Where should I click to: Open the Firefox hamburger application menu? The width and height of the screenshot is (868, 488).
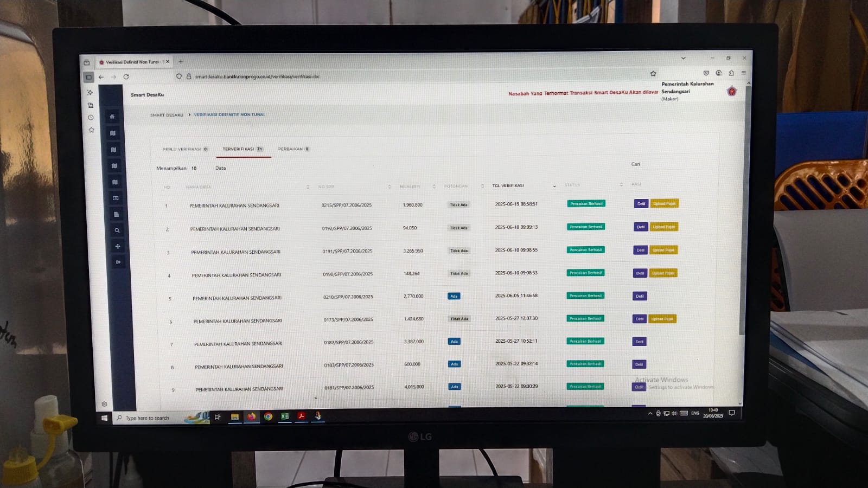tap(744, 73)
